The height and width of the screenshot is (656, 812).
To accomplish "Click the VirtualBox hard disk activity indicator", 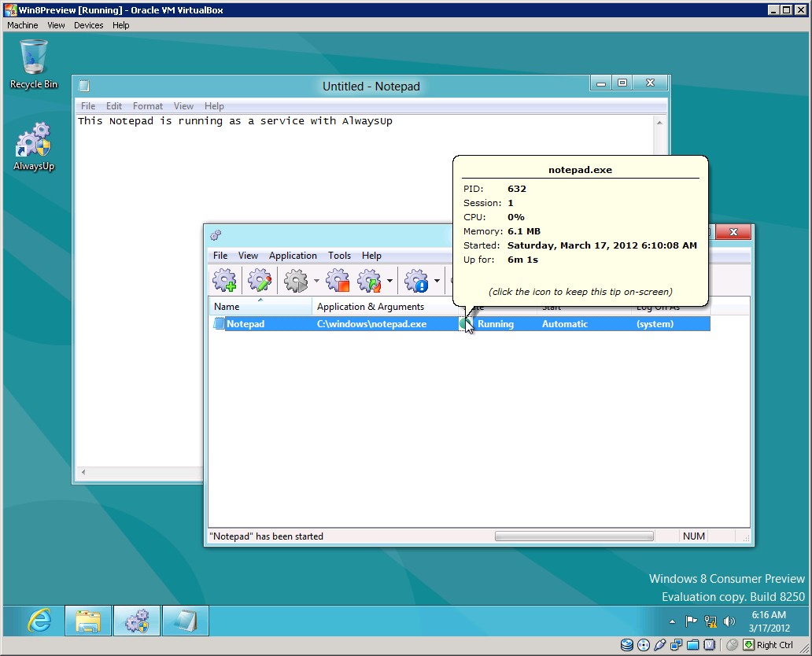I will [626, 645].
